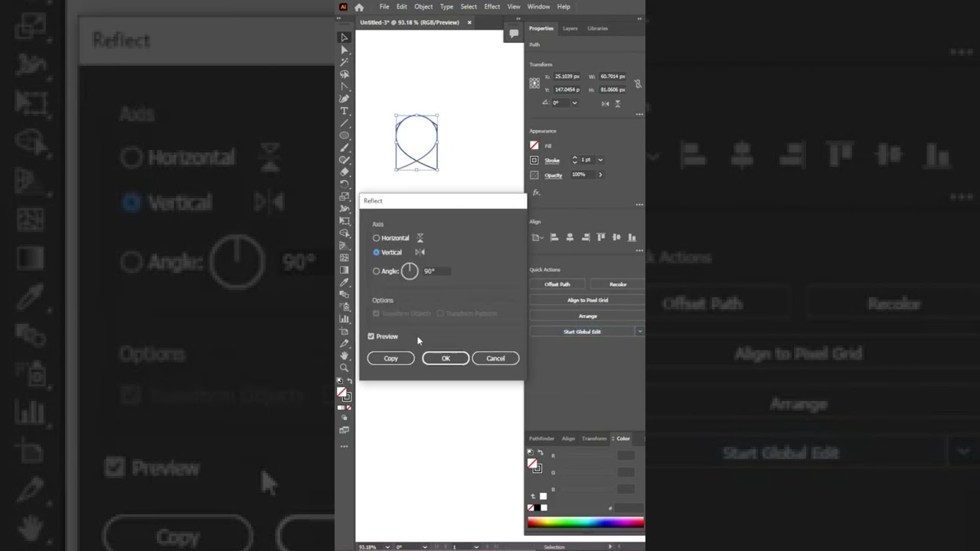Select the Vertical axis radio button
Image resolution: width=980 pixels, height=551 pixels.
[x=376, y=252]
